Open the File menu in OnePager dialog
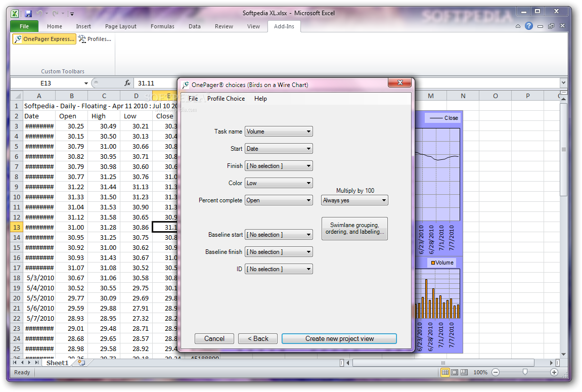The width and height of the screenshot is (582, 392). [x=193, y=98]
